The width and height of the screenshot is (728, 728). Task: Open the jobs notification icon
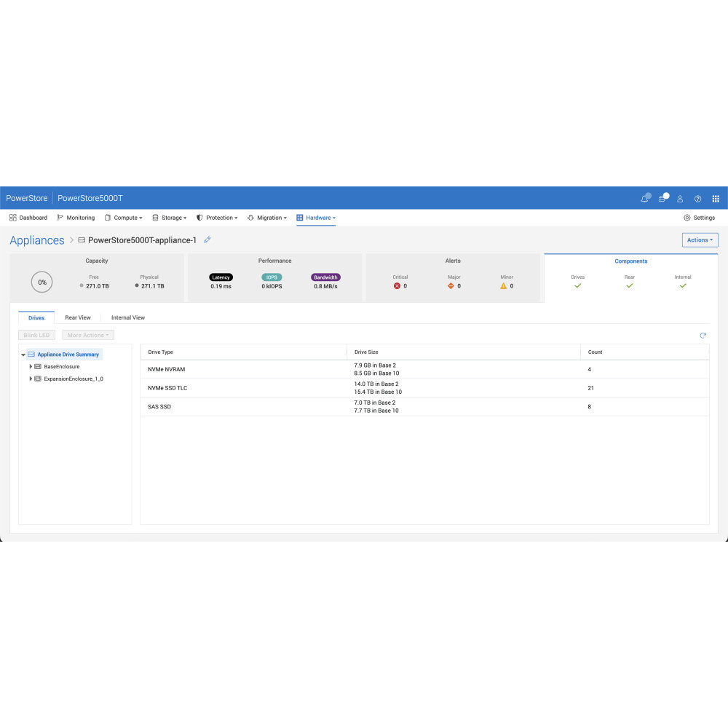point(662,198)
